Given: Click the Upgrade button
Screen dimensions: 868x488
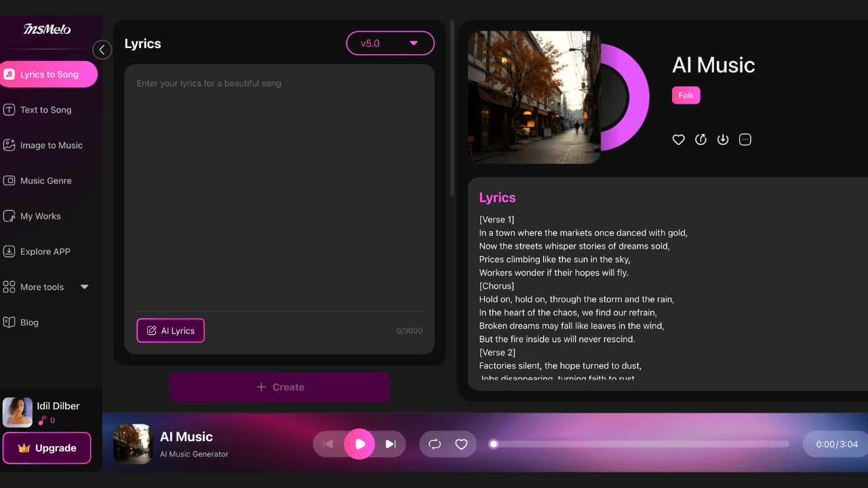Looking at the screenshot, I should [47, 448].
